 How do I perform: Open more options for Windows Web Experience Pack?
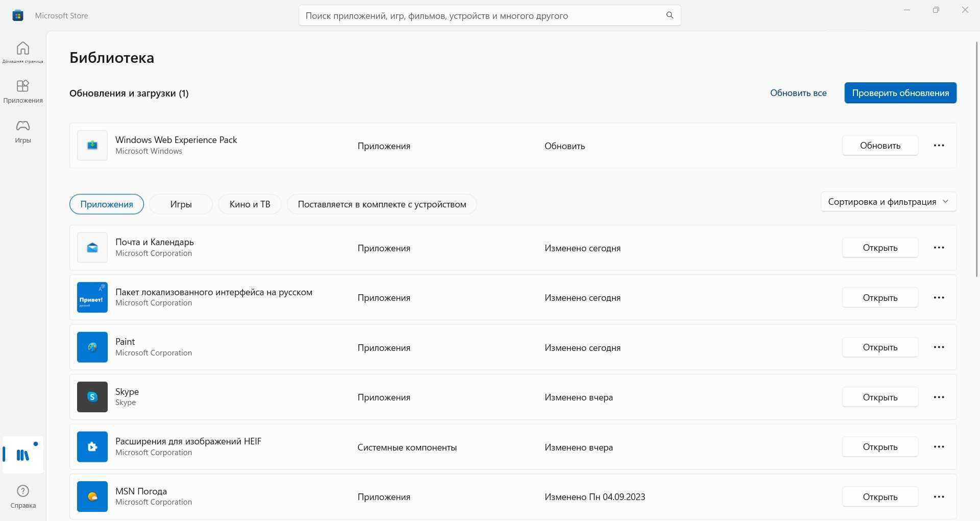tap(939, 146)
